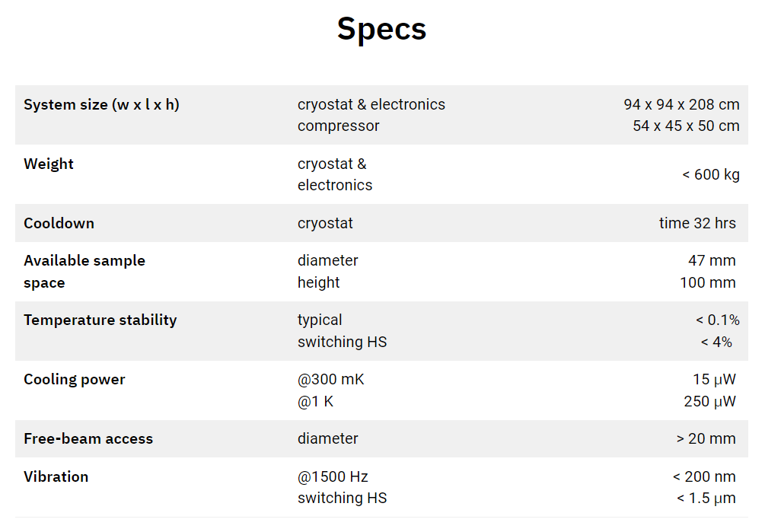Click the @1500 Hz vibration text
765x532 pixels.
(x=333, y=477)
